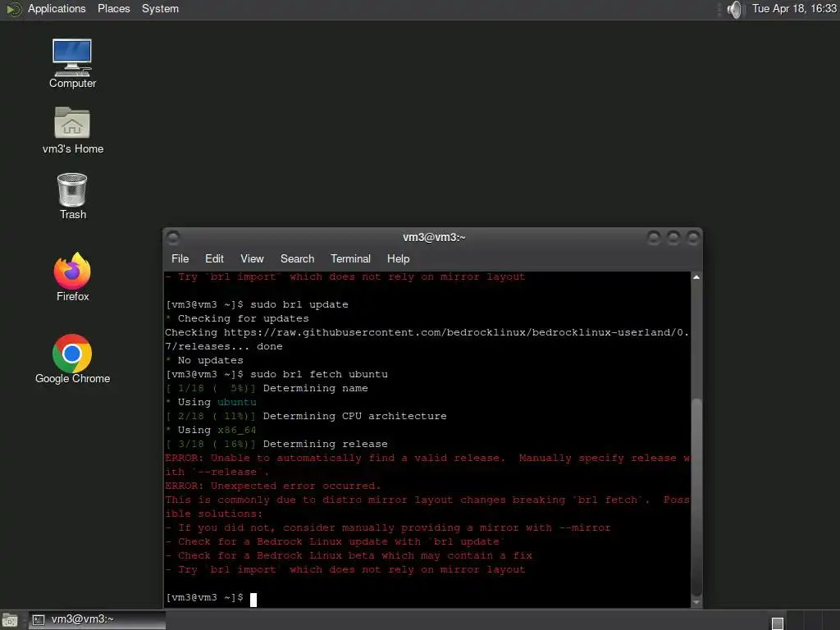Open the terminal File menu
The width and height of the screenshot is (840, 630).
(x=180, y=258)
